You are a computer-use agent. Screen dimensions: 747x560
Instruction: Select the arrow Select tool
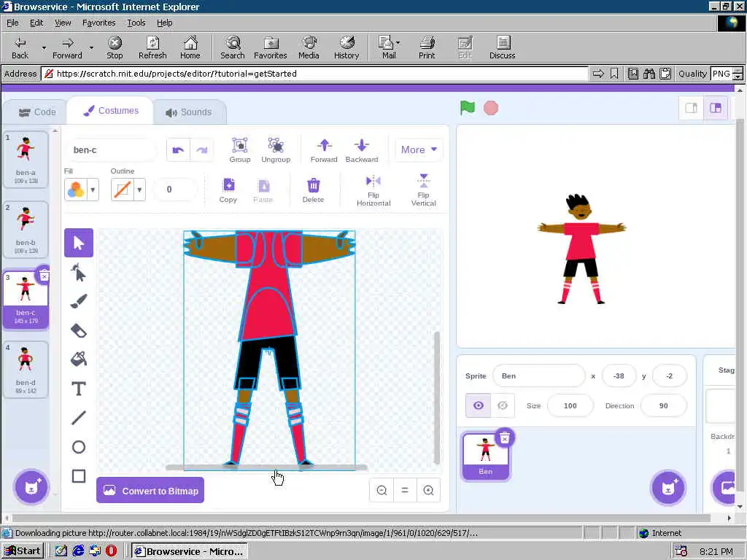[79, 243]
